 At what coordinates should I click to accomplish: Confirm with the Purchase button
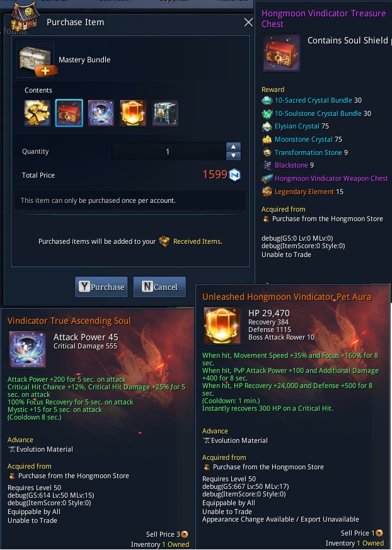tap(101, 287)
